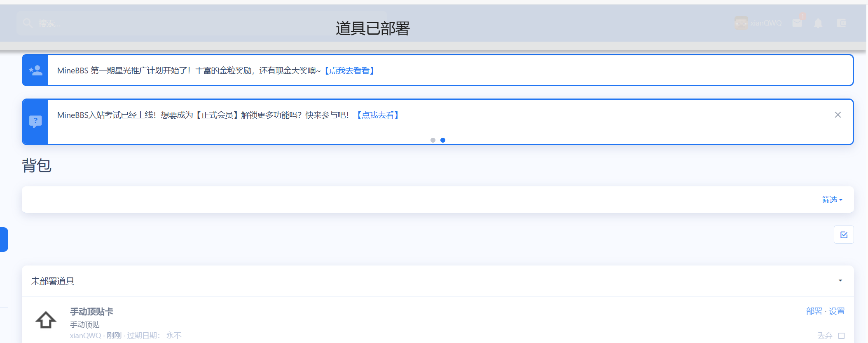This screenshot has width=868, height=343.
Task: Click the 背包 page heading
Action: (37, 165)
